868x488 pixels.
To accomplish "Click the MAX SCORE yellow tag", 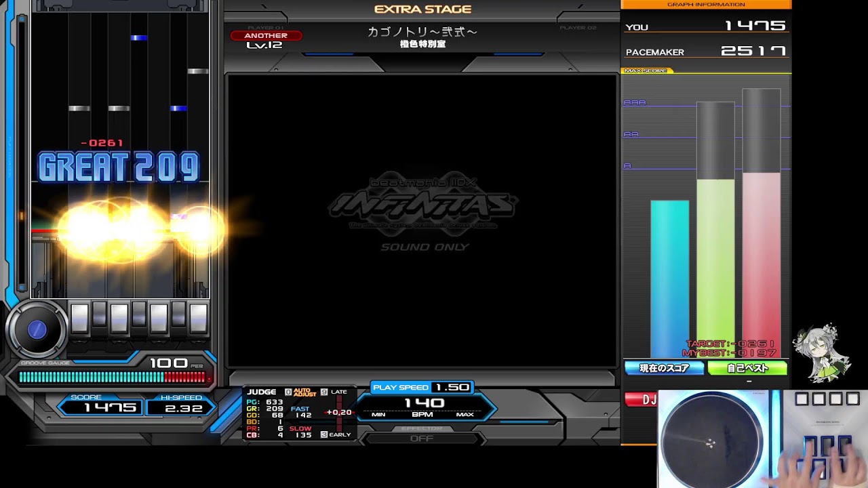I will coord(646,70).
